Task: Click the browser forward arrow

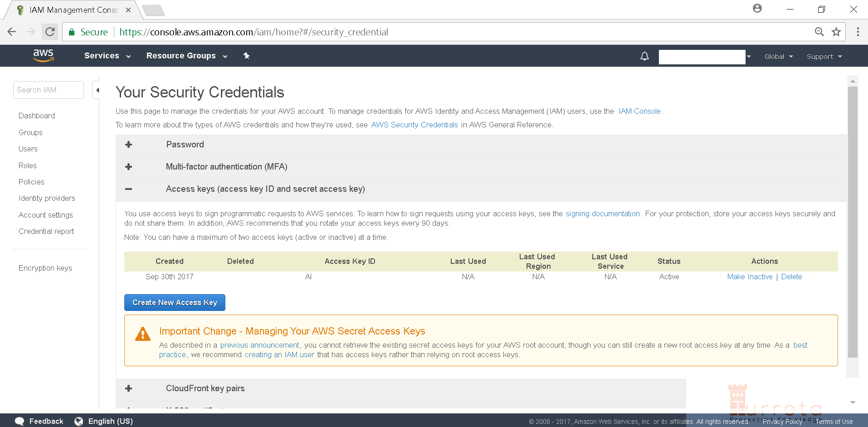Action: coord(31,32)
